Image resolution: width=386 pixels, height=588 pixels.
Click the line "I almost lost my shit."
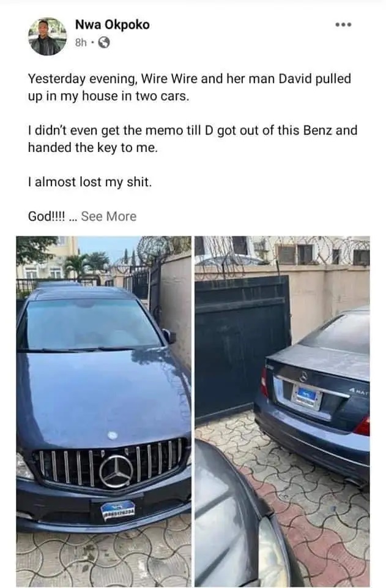(90, 183)
